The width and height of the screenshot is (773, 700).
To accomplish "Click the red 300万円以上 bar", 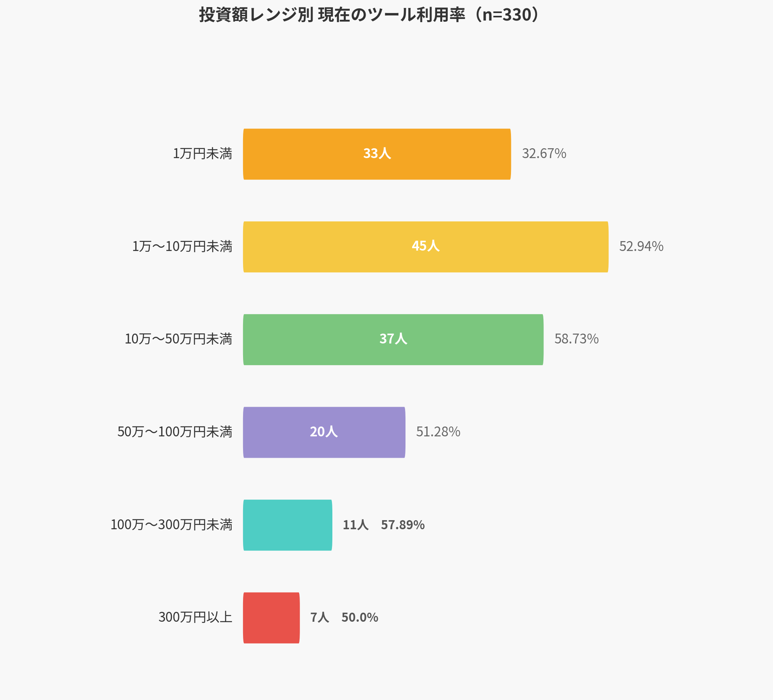I will tap(271, 618).
